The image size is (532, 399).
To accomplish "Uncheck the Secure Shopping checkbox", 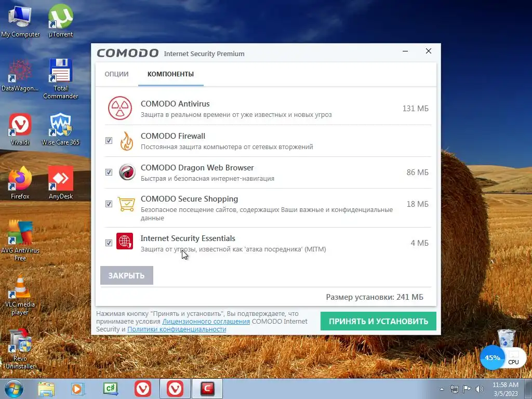I will [109, 204].
